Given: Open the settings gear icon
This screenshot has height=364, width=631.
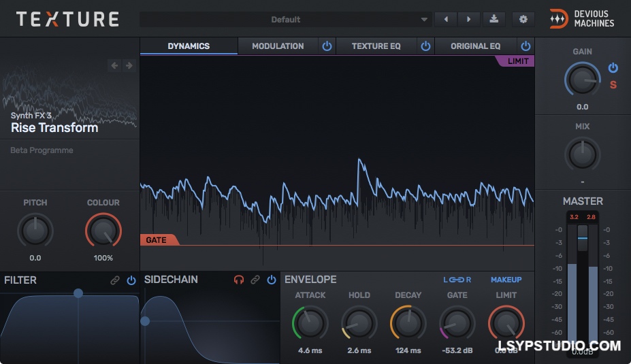Looking at the screenshot, I should pos(523,19).
